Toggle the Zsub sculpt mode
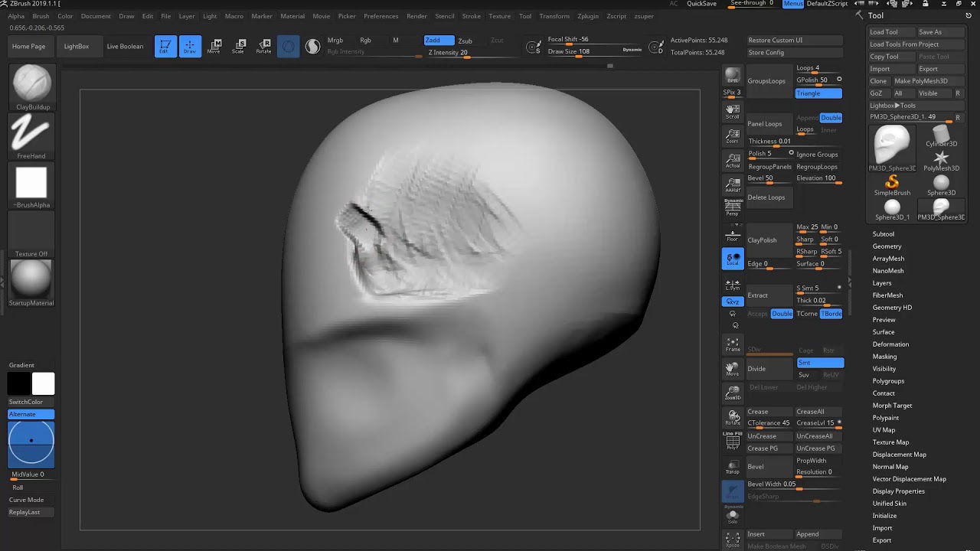This screenshot has width=980, height=551. (x=465, y=41)
